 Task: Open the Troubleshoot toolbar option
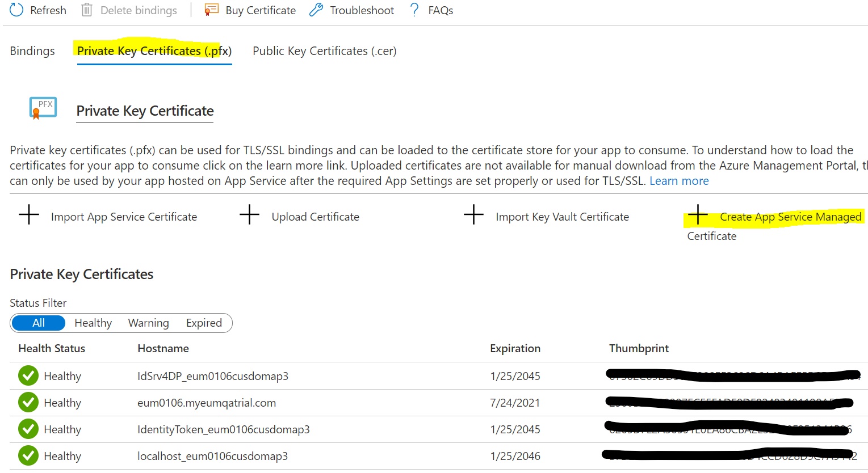point(362,10)
